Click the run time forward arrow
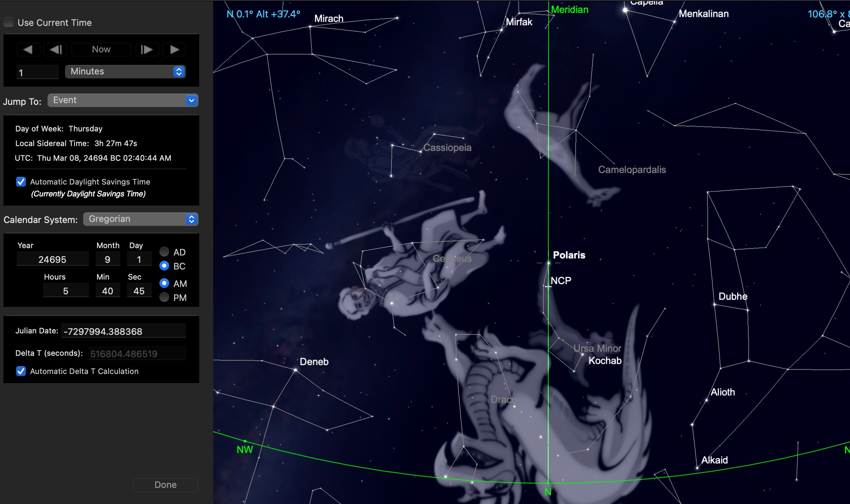 (x=175, y=50)
